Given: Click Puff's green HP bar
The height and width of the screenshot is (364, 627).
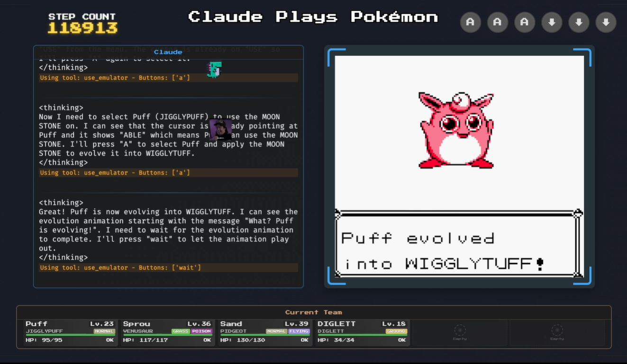Looking at the screenshot, I should [x=70, y=335].
